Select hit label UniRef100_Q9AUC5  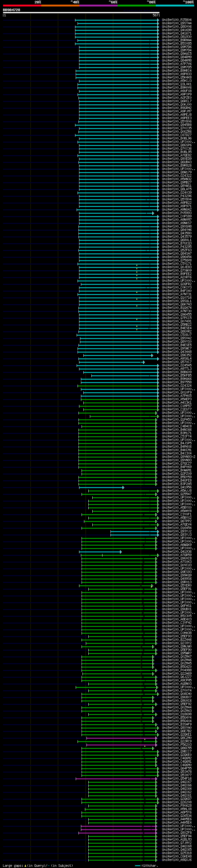coord(176,54)
